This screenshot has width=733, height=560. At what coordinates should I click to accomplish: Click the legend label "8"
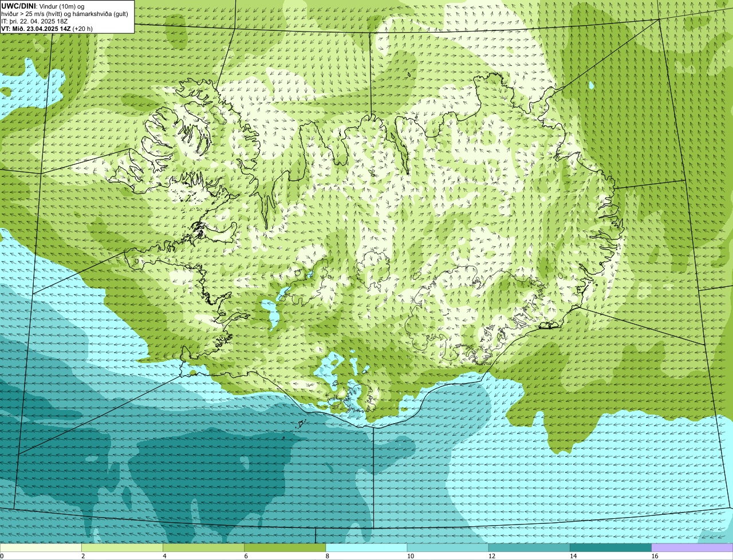328,556
